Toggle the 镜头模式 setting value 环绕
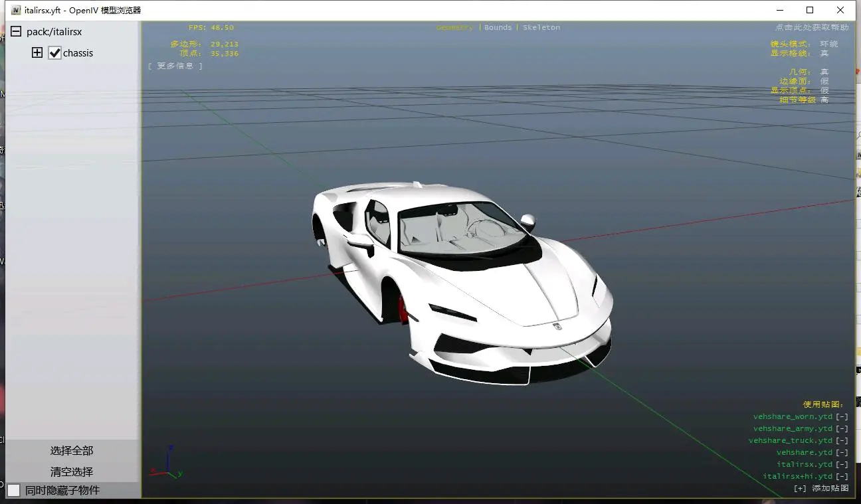861x504 pixels. [829, 44]
